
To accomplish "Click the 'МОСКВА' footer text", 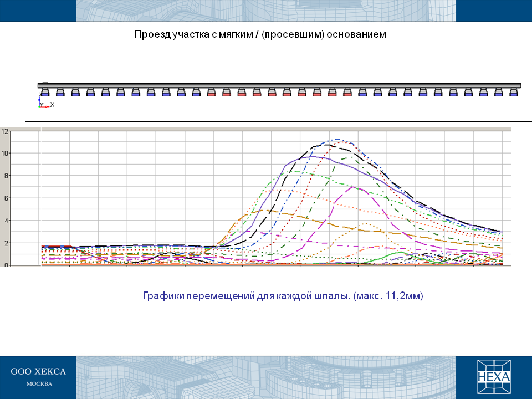I will (39, 384).
